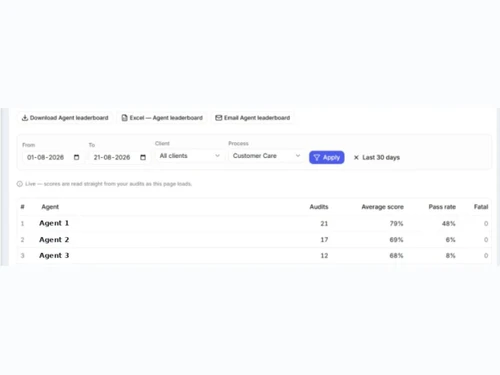Click the Email Agent leaderboard button
Screen dimensions: 500x375
tap(253, 118)
